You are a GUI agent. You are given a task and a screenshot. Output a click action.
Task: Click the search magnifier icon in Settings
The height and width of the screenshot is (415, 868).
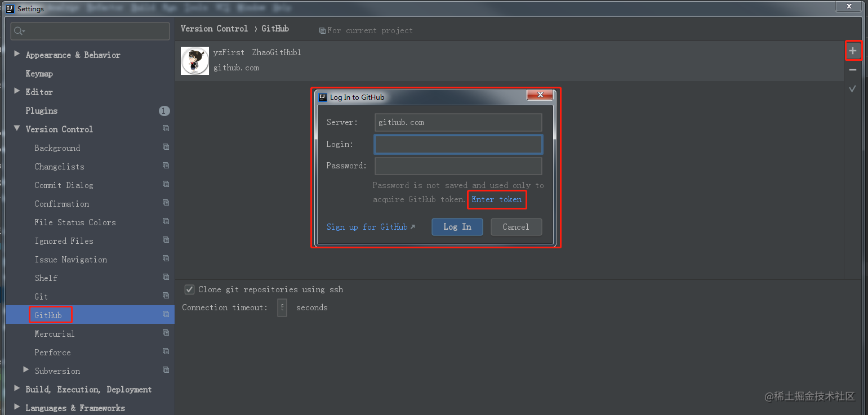(x=20, y=31)
